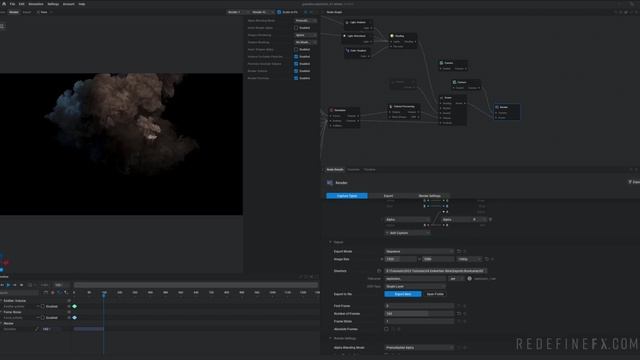640x360 pixels.
Task: Click the reset icon beside Image Size
Action: click(487, 259)
